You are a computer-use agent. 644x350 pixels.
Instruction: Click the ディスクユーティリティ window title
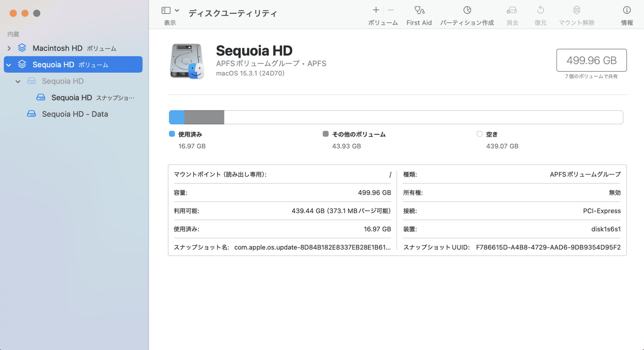pos(232,13)
